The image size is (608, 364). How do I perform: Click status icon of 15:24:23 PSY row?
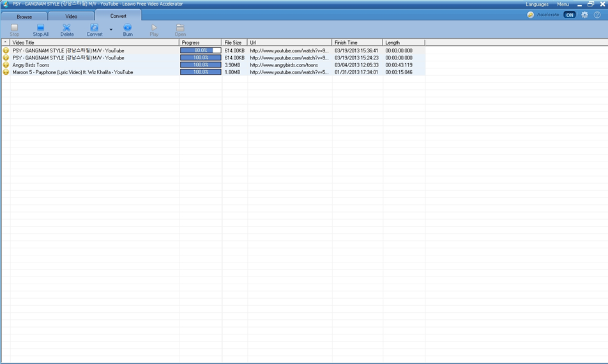coord(6,57)
